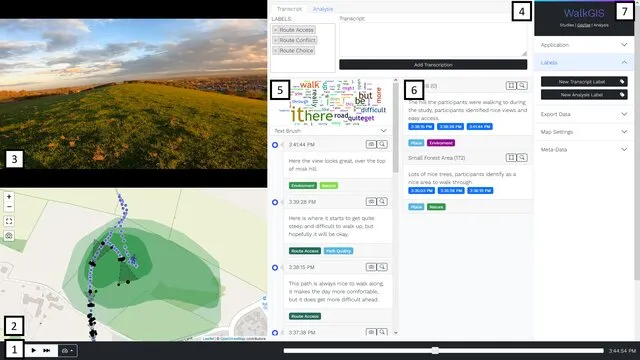Viewport: 640px width, 360px height.
Task: Switch to the Transcript tab
Action: [x=289, y=9]
